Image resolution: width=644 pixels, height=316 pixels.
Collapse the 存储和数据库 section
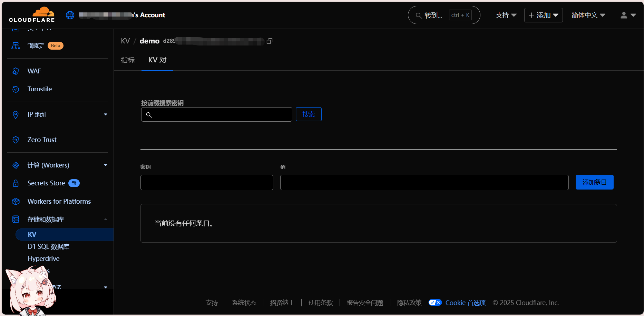point(106,220)
